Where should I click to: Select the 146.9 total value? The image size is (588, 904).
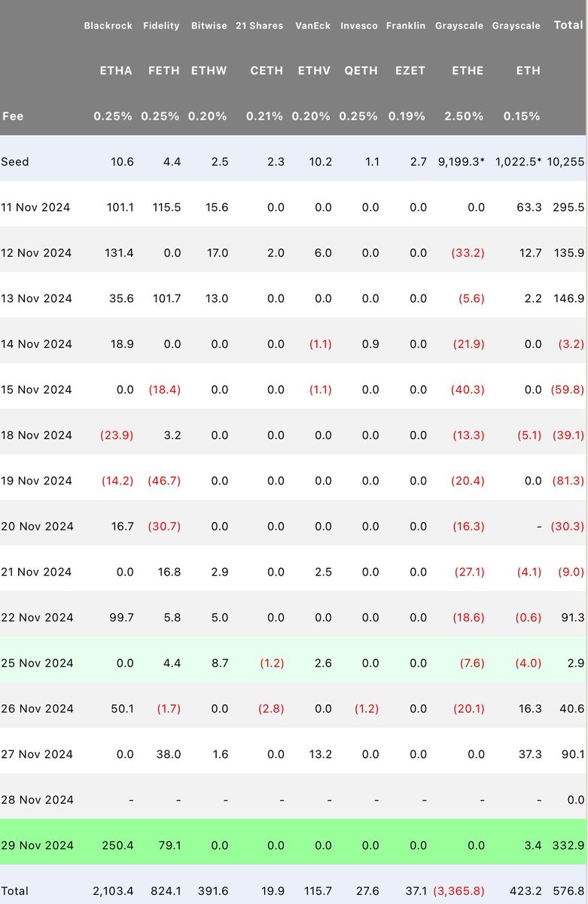point(569,298)
